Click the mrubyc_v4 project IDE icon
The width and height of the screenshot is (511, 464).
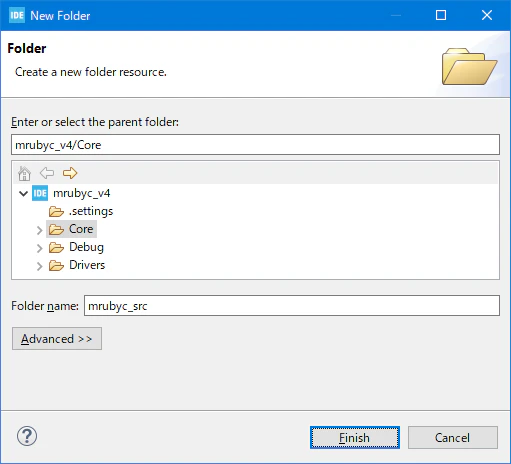pos(40,193)
